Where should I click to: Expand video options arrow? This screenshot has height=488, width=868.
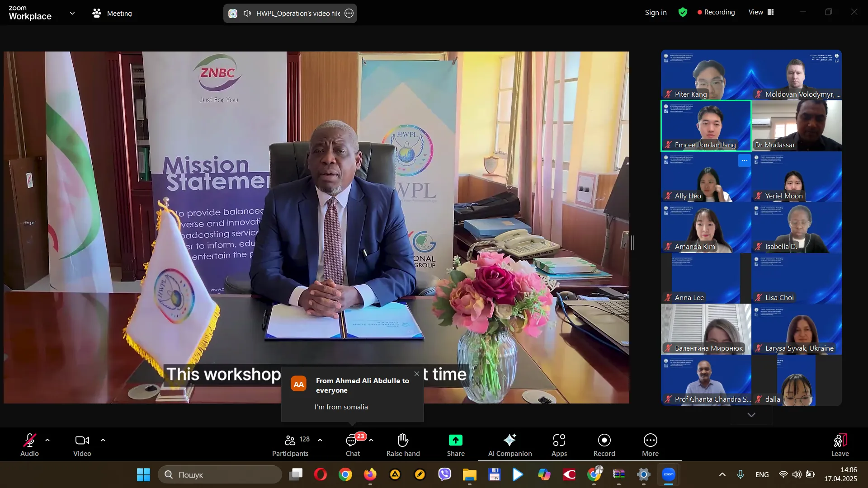[103, 440]
